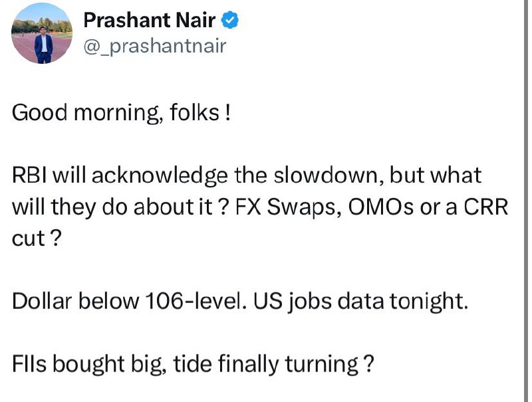Viewport: 532px width, 402px height.
Task: Click the man in blue suit in avatar
Action: click(44, 45)
